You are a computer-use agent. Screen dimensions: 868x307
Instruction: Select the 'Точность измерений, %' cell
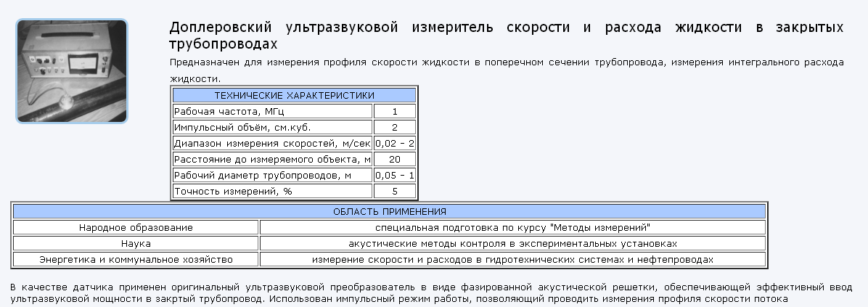pos(272,192)
